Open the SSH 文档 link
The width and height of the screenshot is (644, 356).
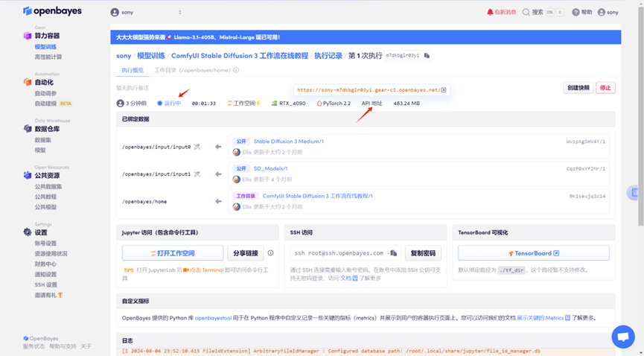pos(348,279)
